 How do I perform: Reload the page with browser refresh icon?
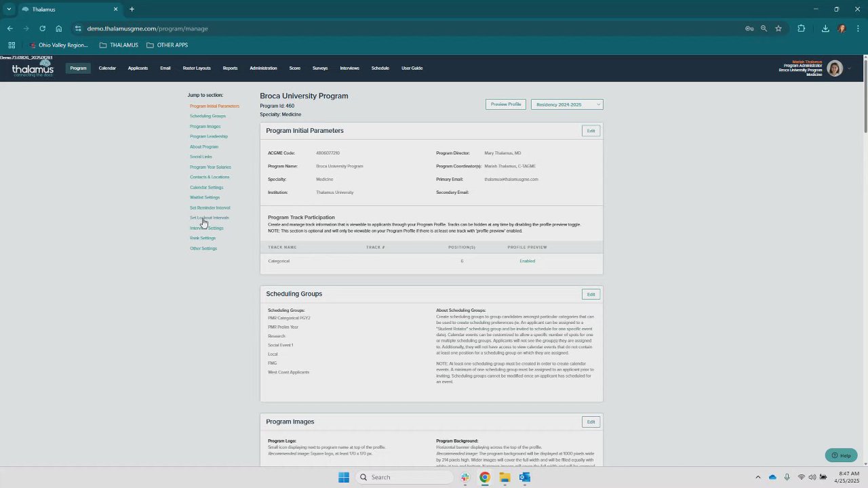coord(42,28)
